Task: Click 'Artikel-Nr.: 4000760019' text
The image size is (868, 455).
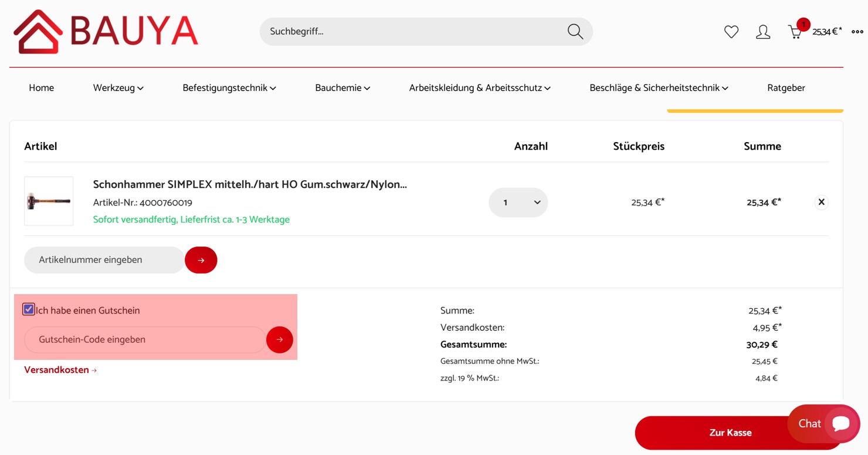Action: 143,203
